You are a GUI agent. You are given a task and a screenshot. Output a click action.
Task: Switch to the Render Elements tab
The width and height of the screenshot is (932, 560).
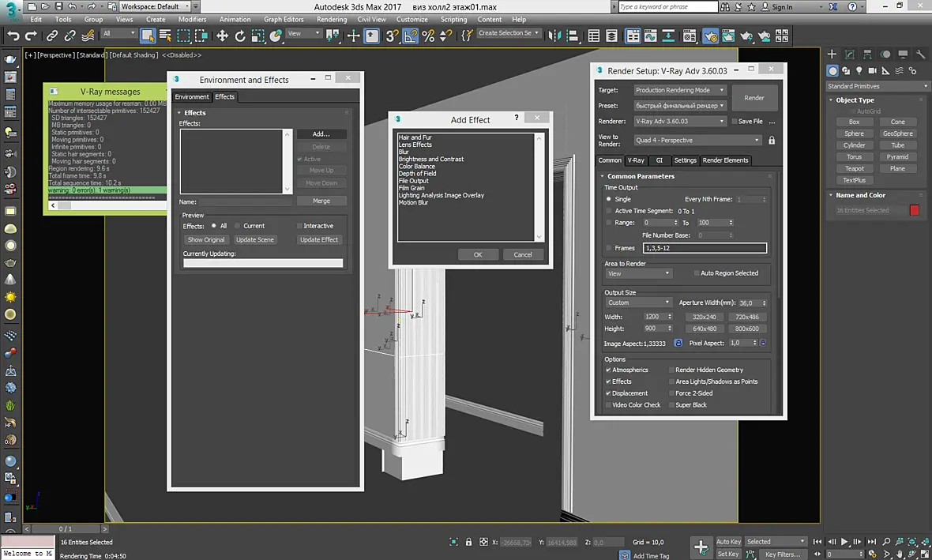tap(725, 160)
